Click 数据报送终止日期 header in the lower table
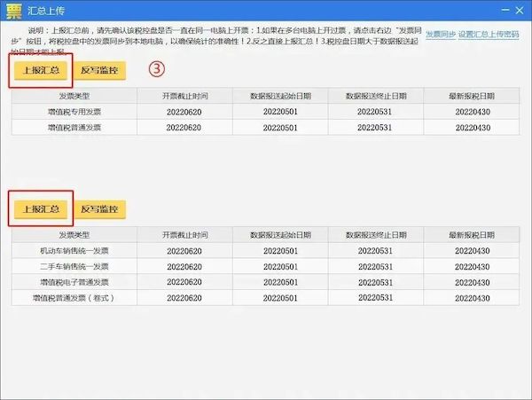 [376, 235]
